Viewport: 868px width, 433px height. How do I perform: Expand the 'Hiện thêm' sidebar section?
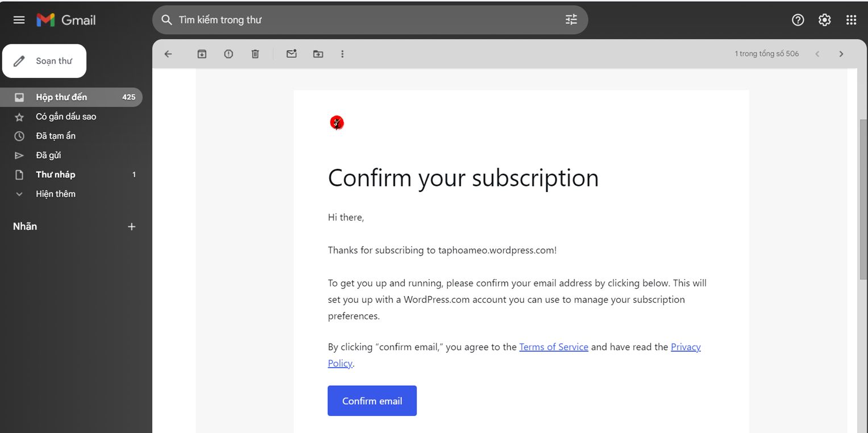[x=55, y=194]
